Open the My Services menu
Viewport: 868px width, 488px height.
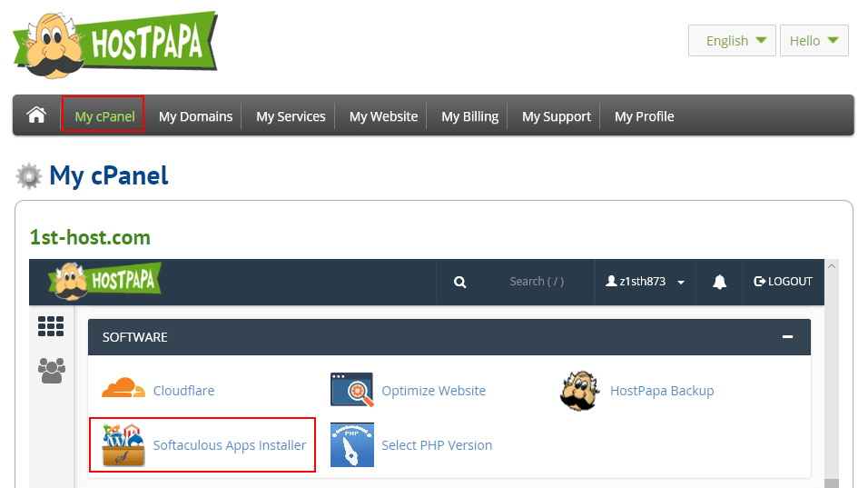[291, 116]
